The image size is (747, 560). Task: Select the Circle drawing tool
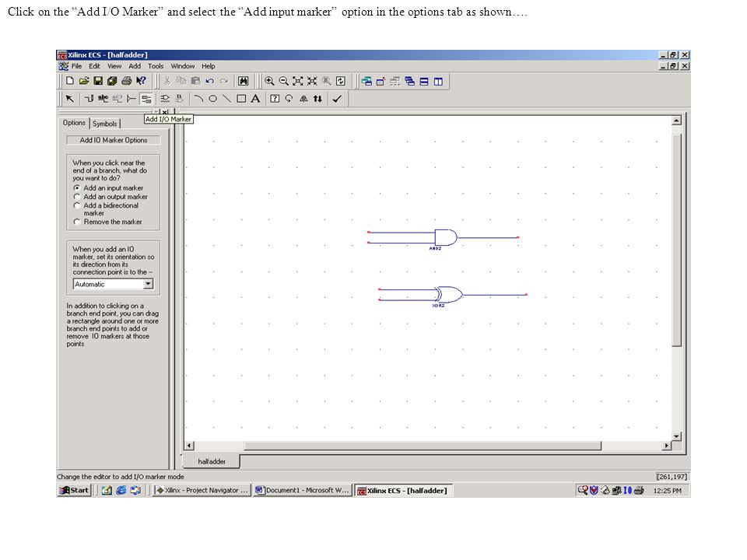[x=213, y=99]
